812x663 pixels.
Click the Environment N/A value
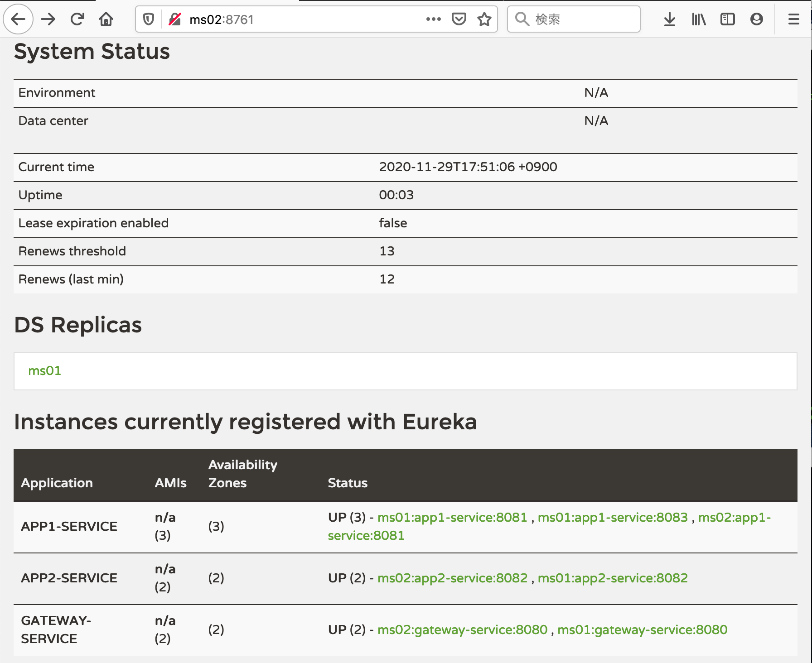596,92
